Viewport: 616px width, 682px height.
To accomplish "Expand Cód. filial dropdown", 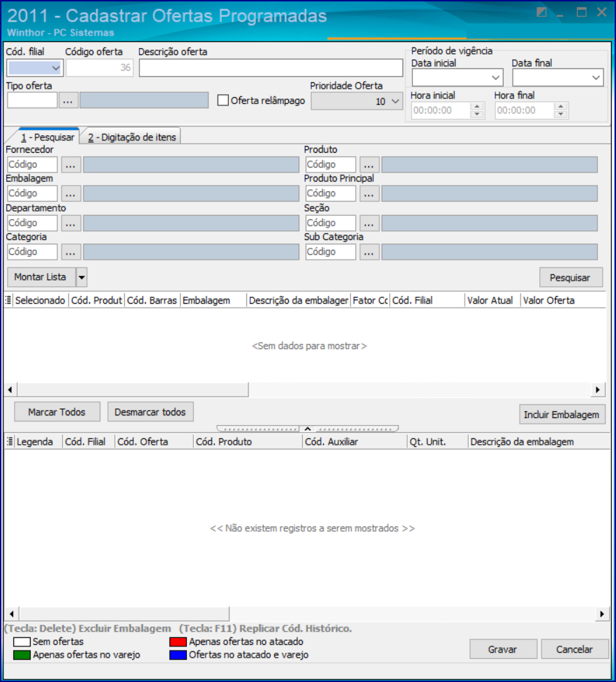I will (56, 68).
